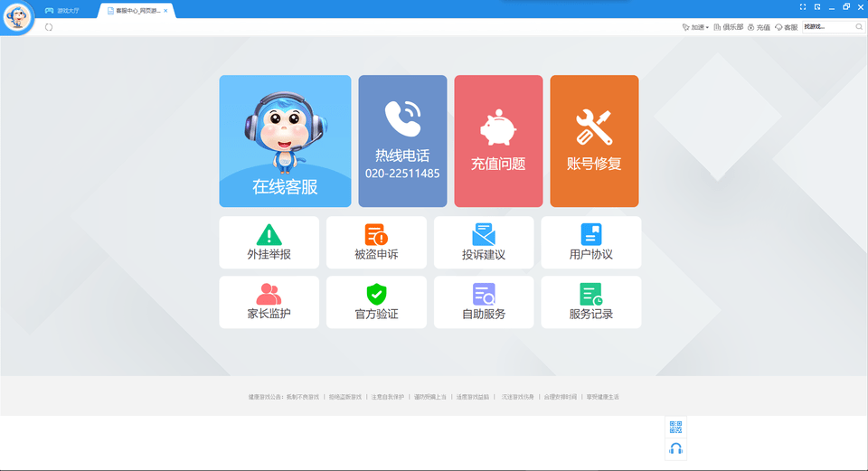
Task: Click the headset floating support icon
Action: coord(675,448)
